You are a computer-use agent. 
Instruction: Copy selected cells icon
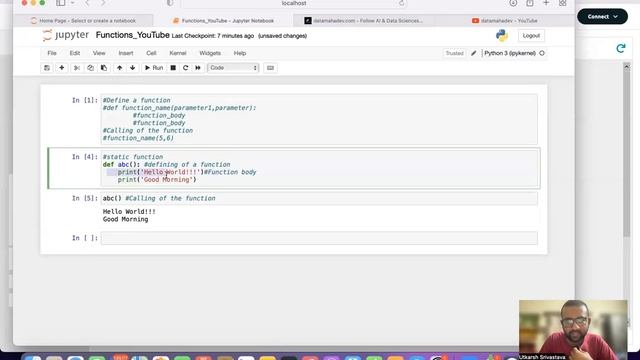90,68
